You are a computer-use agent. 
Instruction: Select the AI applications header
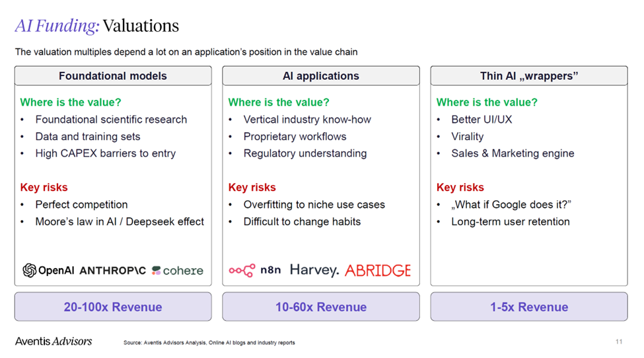(321, 76)
